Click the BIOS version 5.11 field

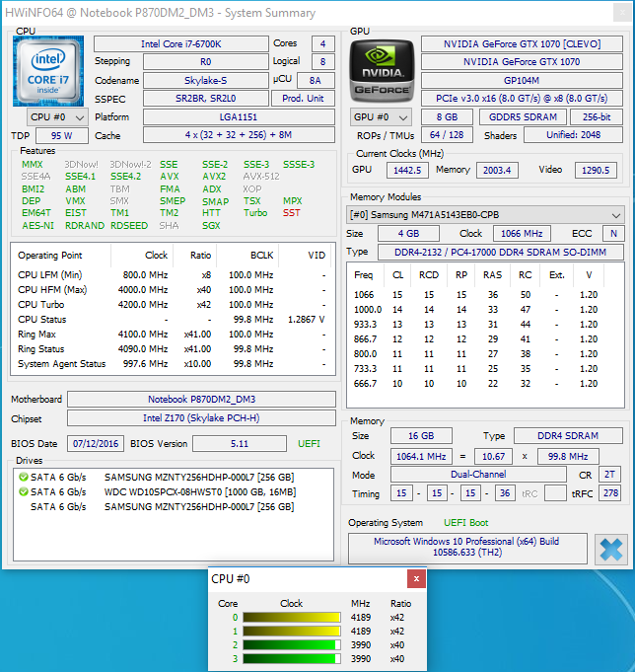[x=240, y=444]
